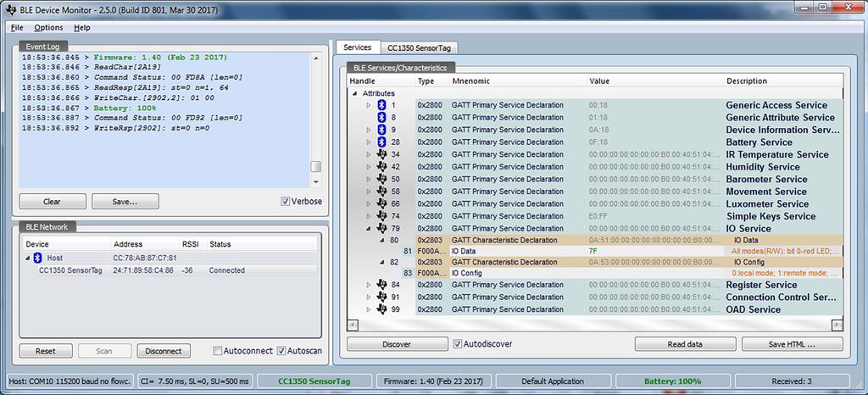Collapse the Host device tree node
The height and width of the screenshot is (395, 868).
(28, 259)
